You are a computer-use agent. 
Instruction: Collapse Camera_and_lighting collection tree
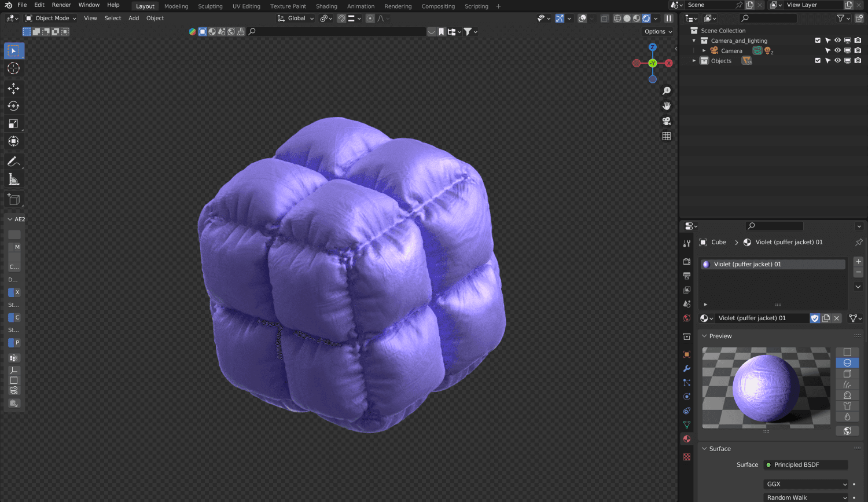[694, 41]
